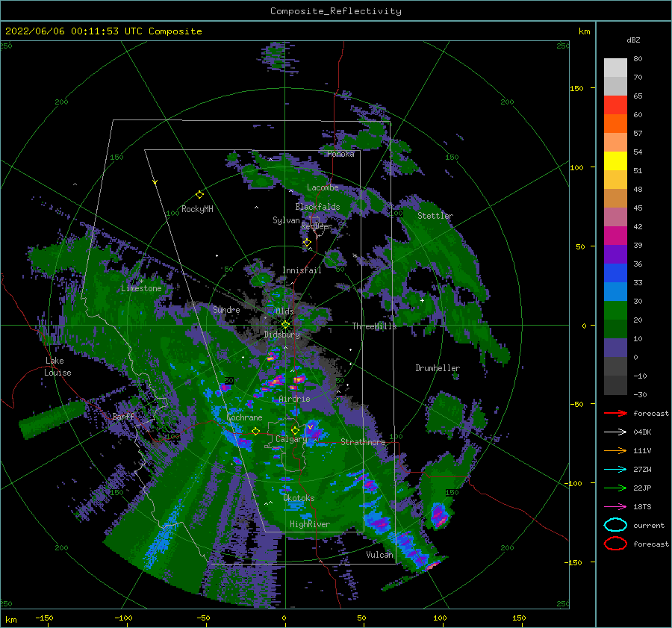
Task: Pick the orange 57–60 dBZ swatch
Action: 615,124
